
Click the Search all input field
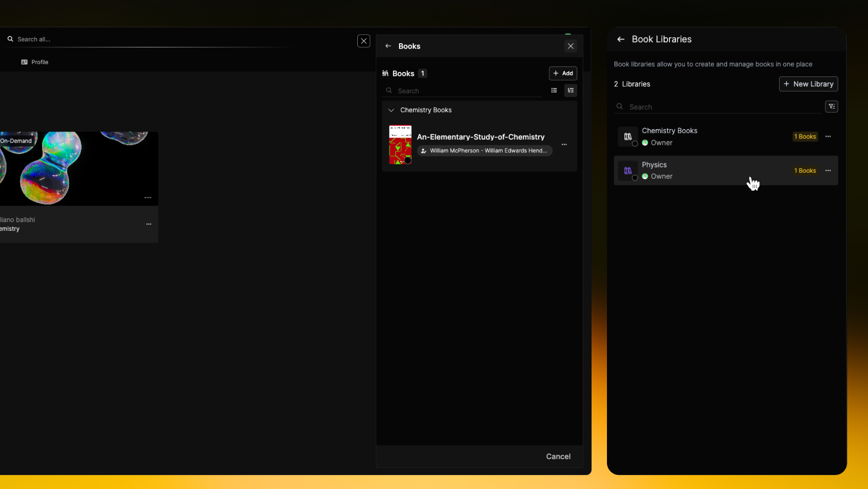[x=149, y=39]
